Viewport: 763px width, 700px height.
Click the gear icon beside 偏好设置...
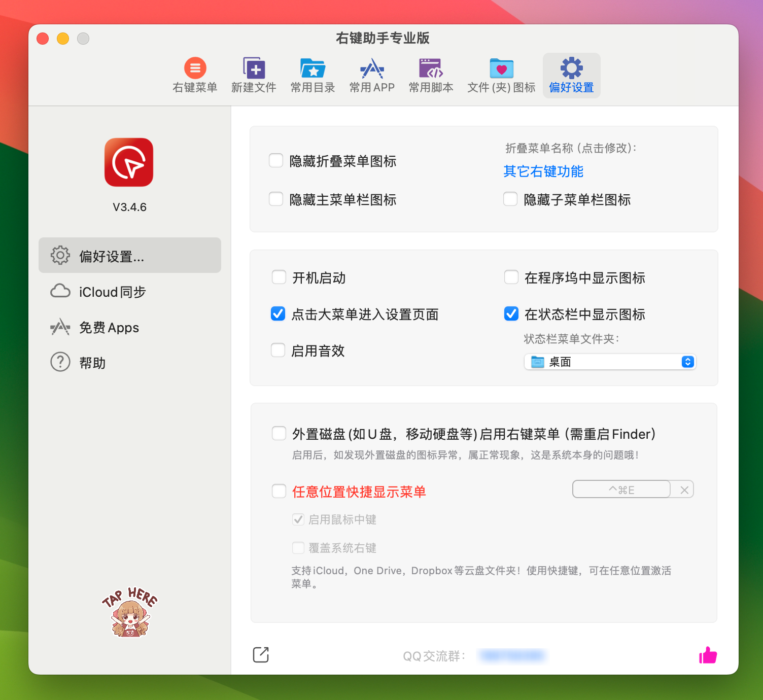point(60,255)
